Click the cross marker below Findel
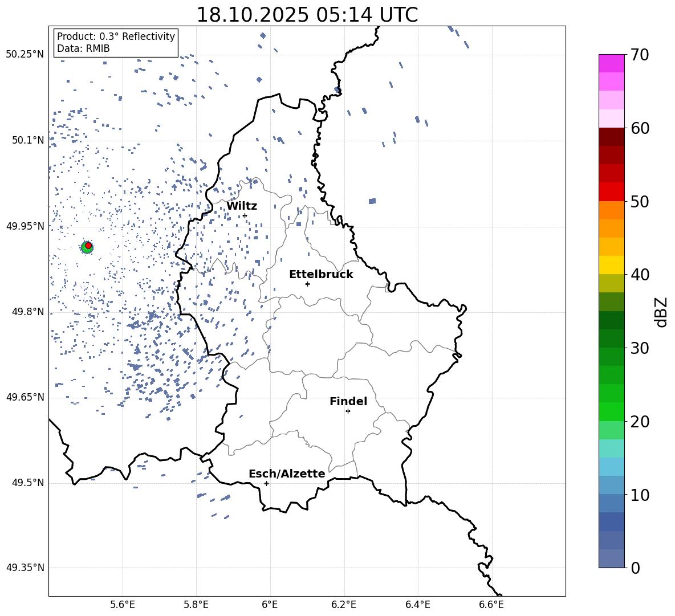 point(348,411)
